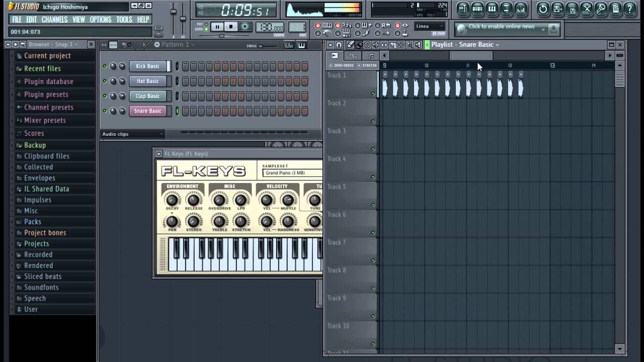644x362 pixels.
Task: Select the Playback speaker tool in Playlist
Action: tap(418, 45)
